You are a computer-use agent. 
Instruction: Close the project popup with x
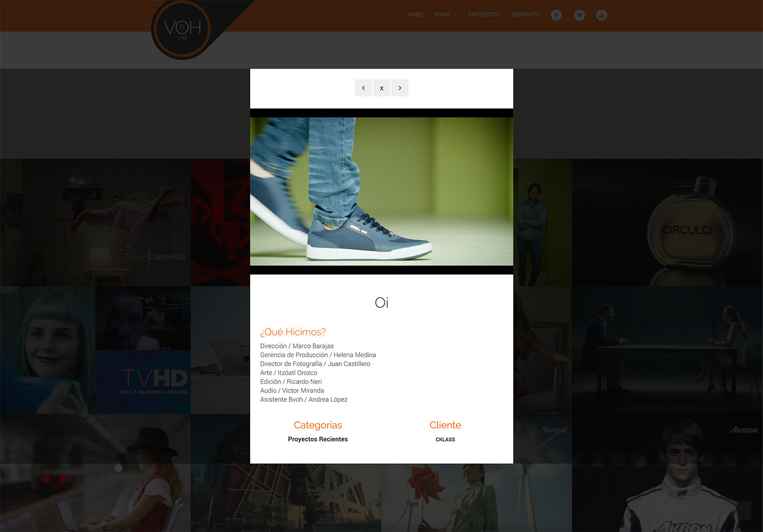[x=382, y=88]
